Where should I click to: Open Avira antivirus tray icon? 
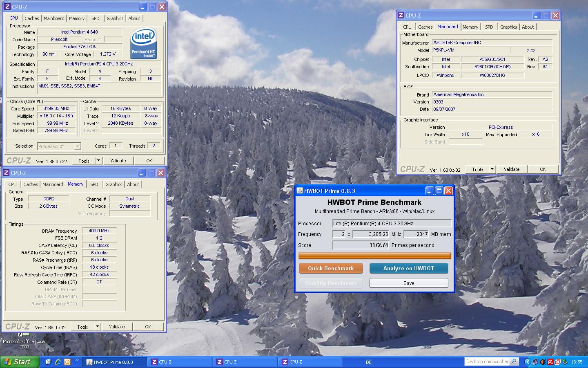pyautogui.click(x=550, y=362)
